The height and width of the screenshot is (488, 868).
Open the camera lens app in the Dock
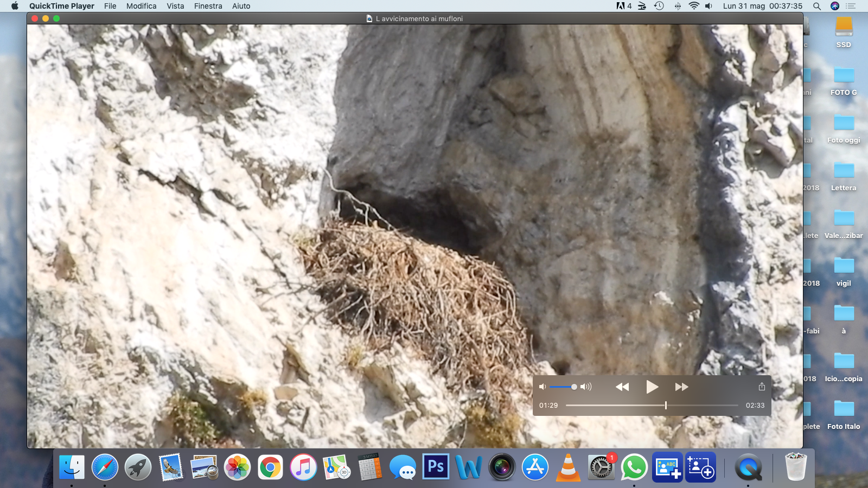502,467
